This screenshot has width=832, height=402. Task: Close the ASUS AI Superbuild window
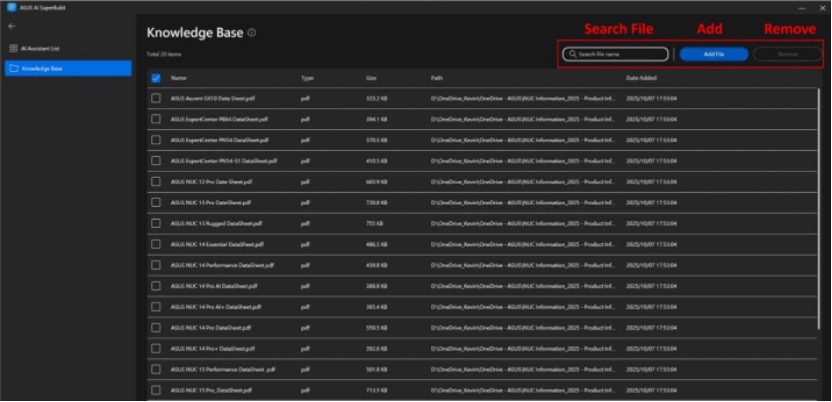tap(822, 8)
